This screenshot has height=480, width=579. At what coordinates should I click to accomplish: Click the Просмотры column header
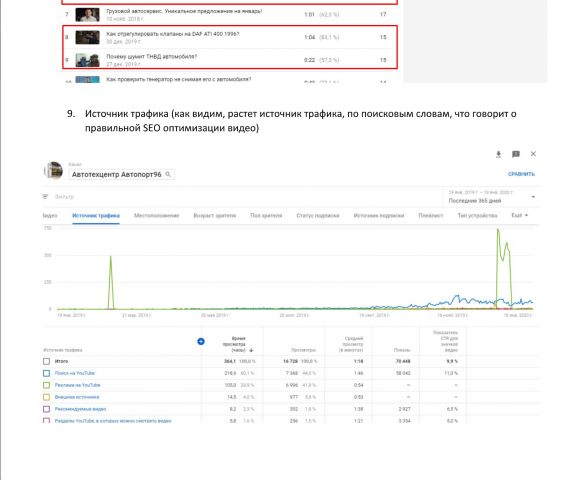pyautogui.click(x=303, y=350)
